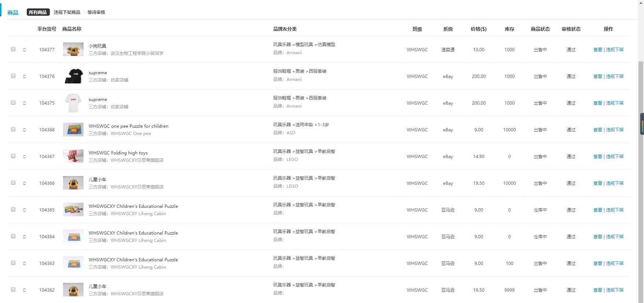Click 查看 for product 104366
This screenshot has height=303, width=644.
pos(597,183)
